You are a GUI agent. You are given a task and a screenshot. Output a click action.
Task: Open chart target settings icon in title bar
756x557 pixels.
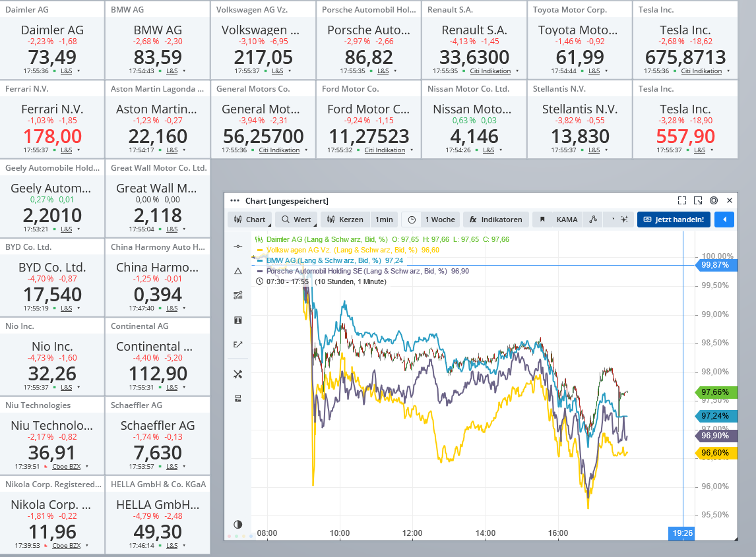pyautogui.click(x=714, y=200)
